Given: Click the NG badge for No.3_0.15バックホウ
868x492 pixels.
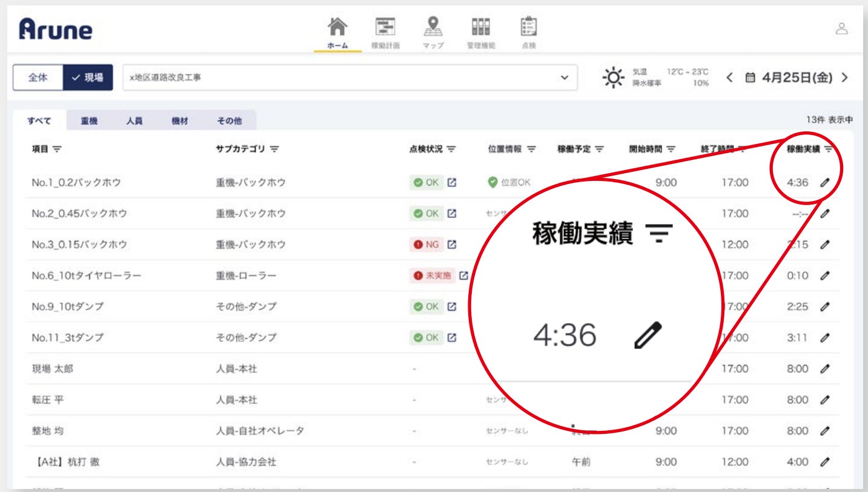Looking at the screenshot, I should tap(426, 244).
